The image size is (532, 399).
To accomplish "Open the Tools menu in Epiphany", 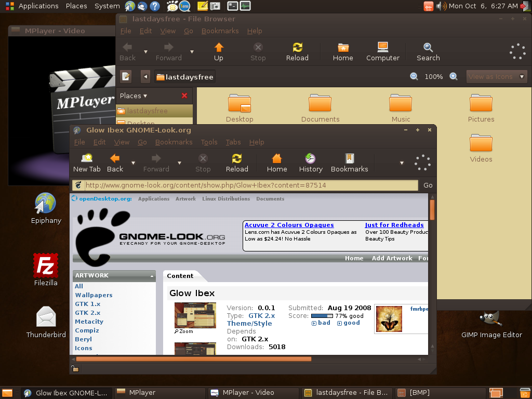I will coord(209,142).
